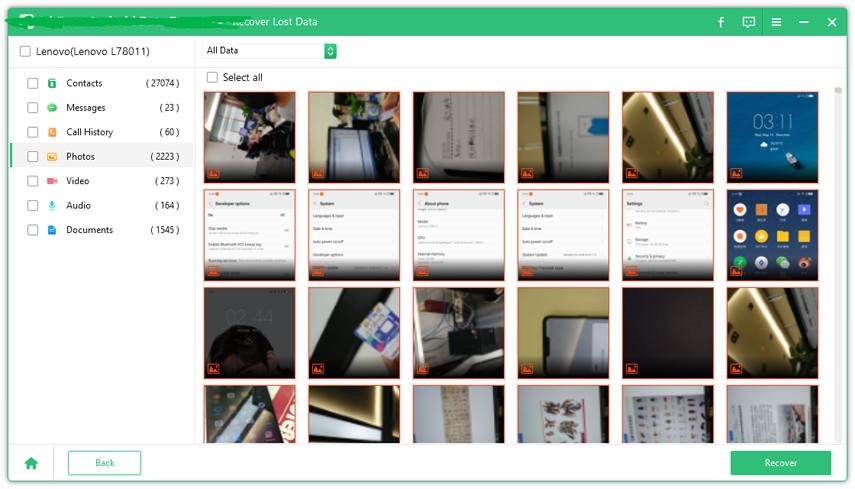
Task: Select Call History category row
Action: pos(102,132)
